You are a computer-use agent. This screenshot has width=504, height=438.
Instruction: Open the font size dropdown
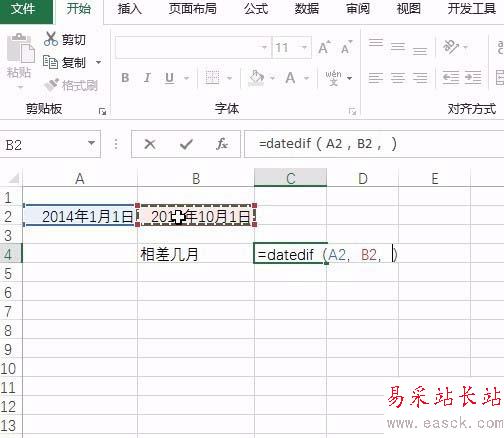(x=304, y=47)
